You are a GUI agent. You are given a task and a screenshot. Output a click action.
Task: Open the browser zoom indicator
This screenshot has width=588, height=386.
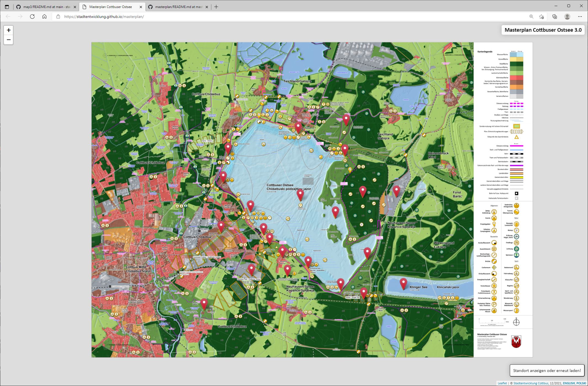(531, 17)
